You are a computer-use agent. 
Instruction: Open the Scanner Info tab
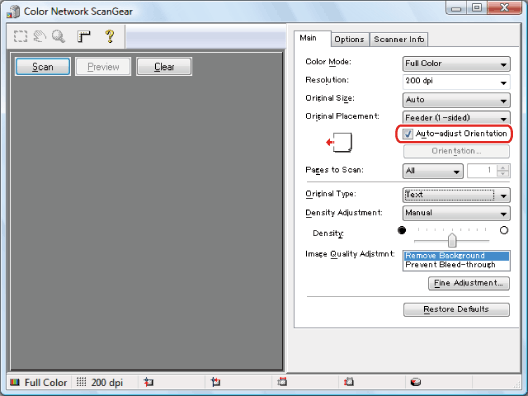click(399, 39)
